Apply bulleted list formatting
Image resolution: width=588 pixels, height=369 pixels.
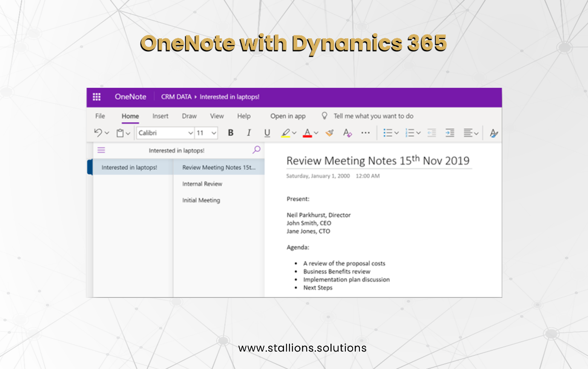tap(388, 133)
